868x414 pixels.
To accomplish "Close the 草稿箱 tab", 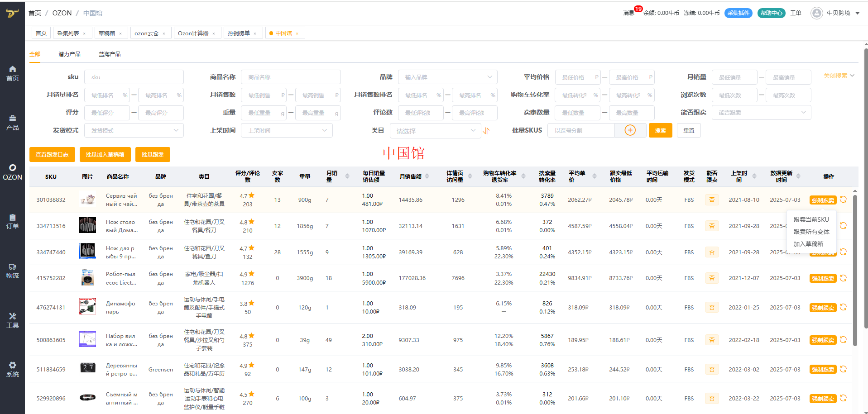I will 120,33.
